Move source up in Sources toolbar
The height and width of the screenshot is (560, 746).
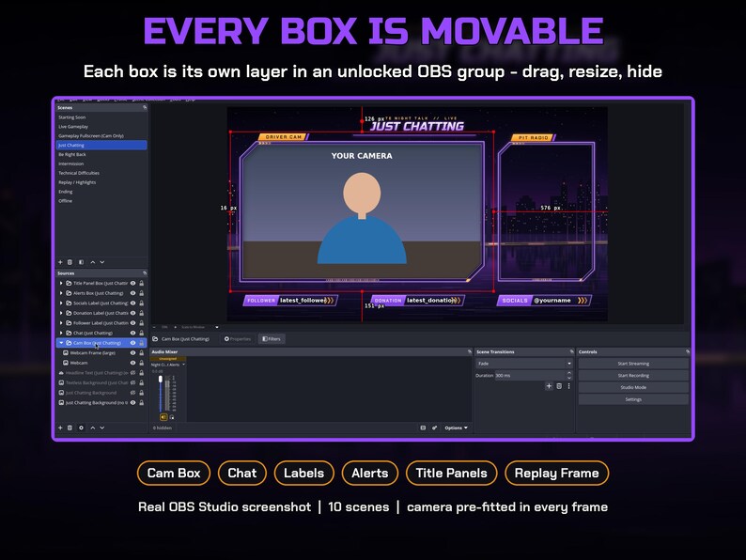[x=93, y=428]
